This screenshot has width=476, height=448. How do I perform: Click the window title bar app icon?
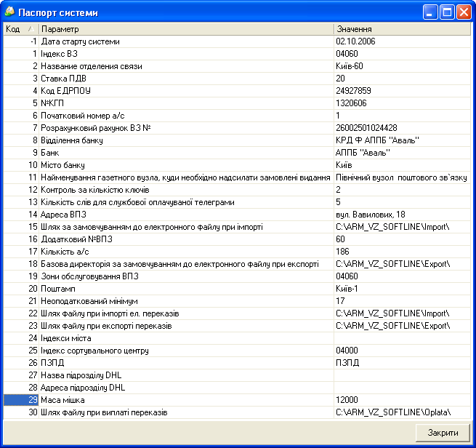(x=9, y=12)
